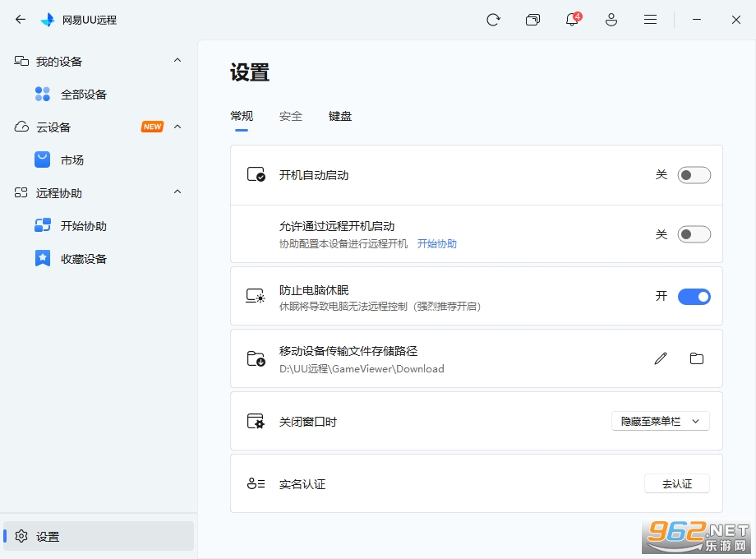756x559 pixels.
Task: Open the 市场 shopping bag icon
Action: click(x=43, y=159)
